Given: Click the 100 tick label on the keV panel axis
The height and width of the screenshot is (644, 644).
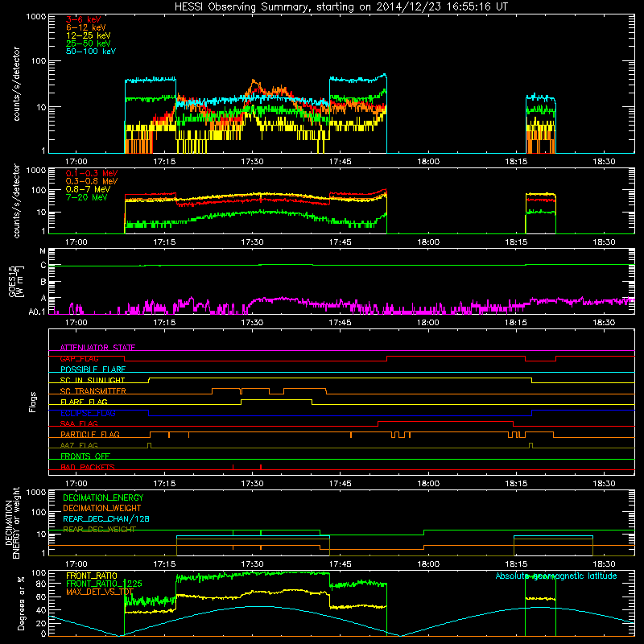Looking at the screenshot, I should (39, 61).
